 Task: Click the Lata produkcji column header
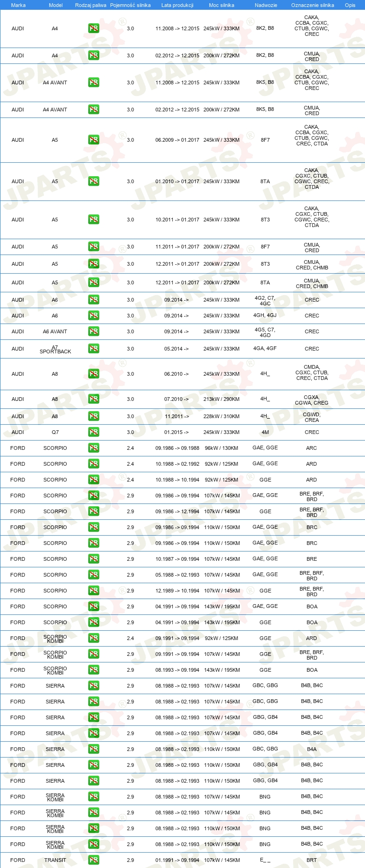pyautogui.click(x=177, y=5)
